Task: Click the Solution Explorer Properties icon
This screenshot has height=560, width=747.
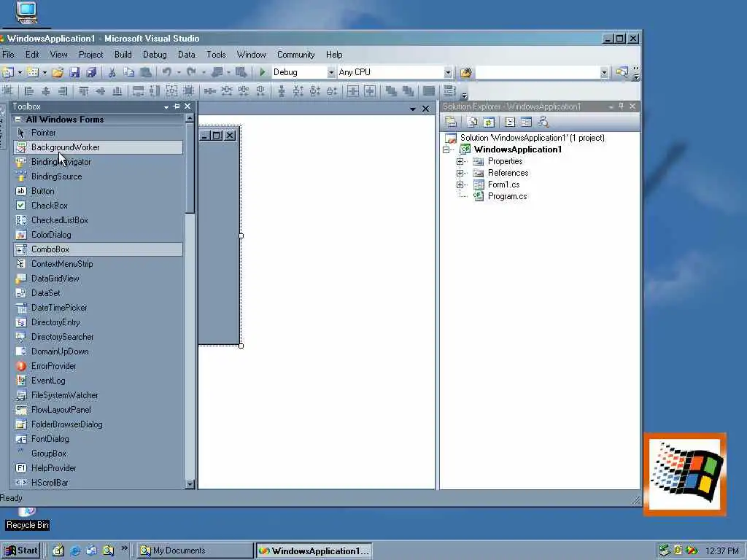Action: (450, 122)
